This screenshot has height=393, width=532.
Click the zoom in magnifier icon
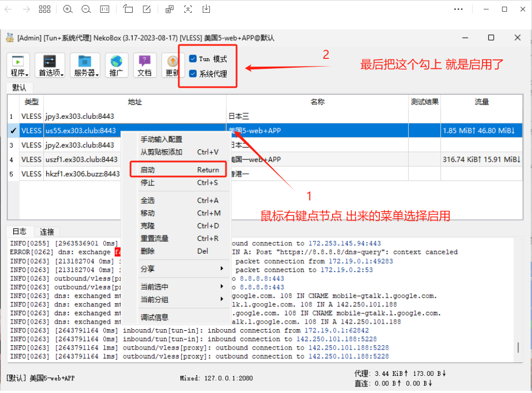68,9
